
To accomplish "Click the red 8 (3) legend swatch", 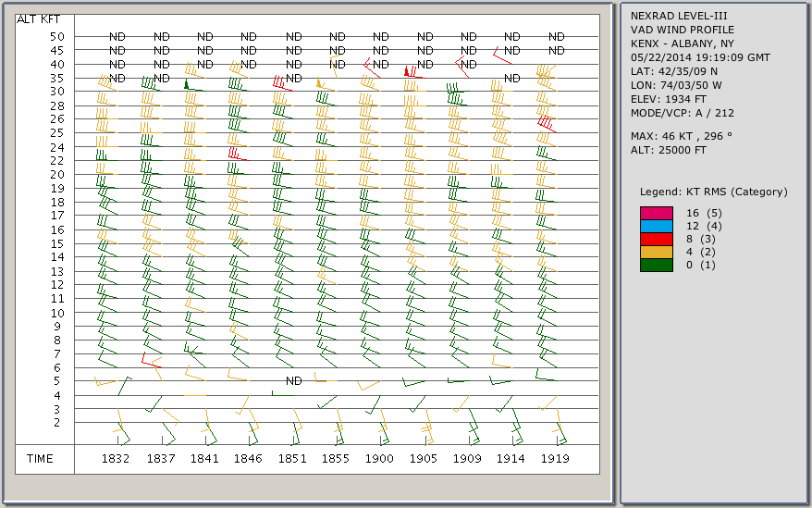I will [x=656, y=239].
